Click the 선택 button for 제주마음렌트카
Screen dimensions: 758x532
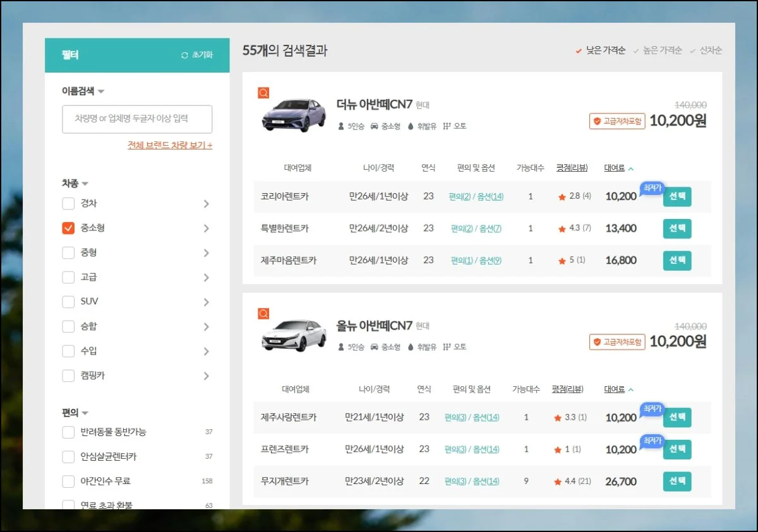677,261
